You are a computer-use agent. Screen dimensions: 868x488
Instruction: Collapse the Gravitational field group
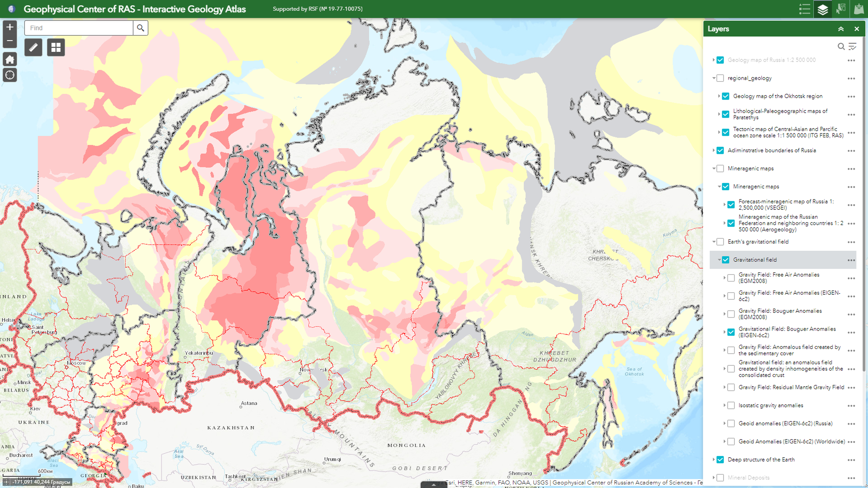click(x=719, y=260)
